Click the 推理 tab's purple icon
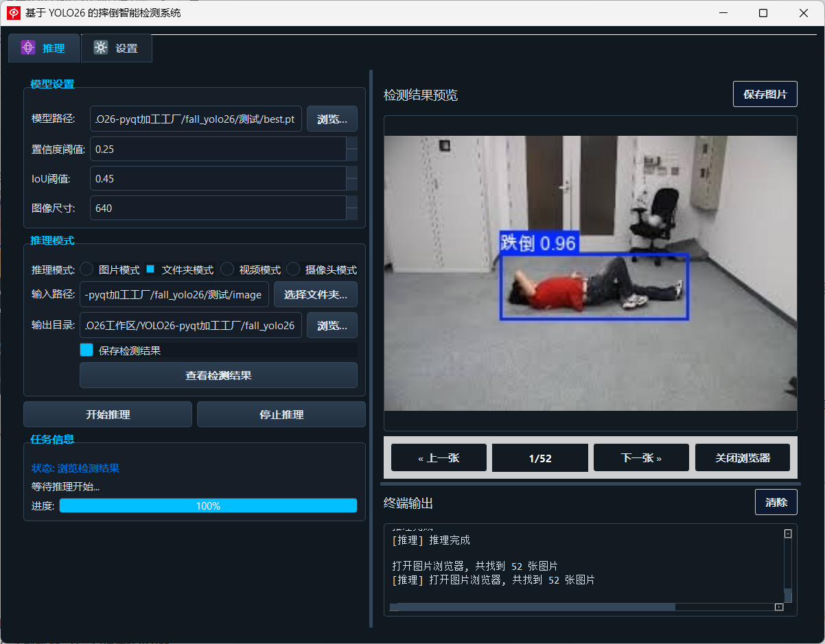The width and height of the screenshot is (825, 644). (x=28, y=48)
